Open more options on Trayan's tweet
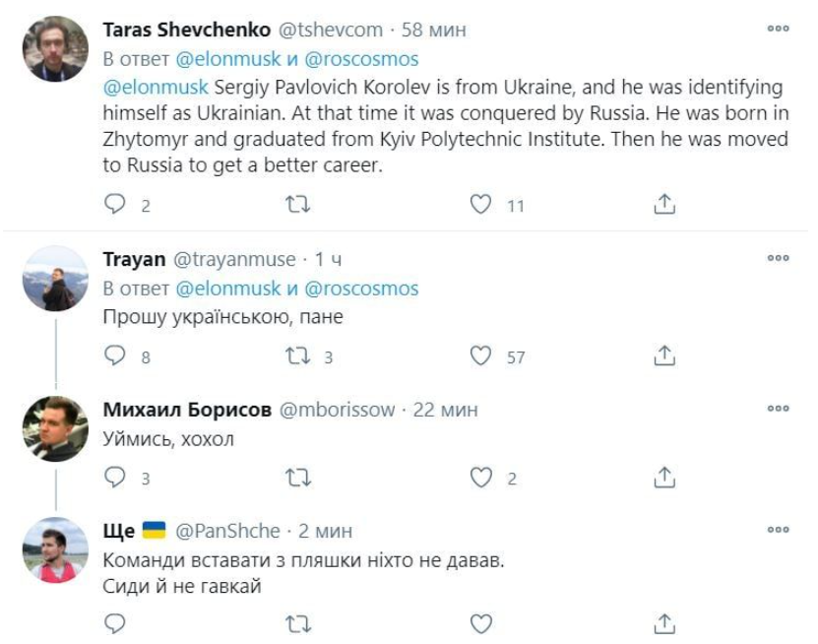Screen dimensions: 818x644 click(778, 259)
